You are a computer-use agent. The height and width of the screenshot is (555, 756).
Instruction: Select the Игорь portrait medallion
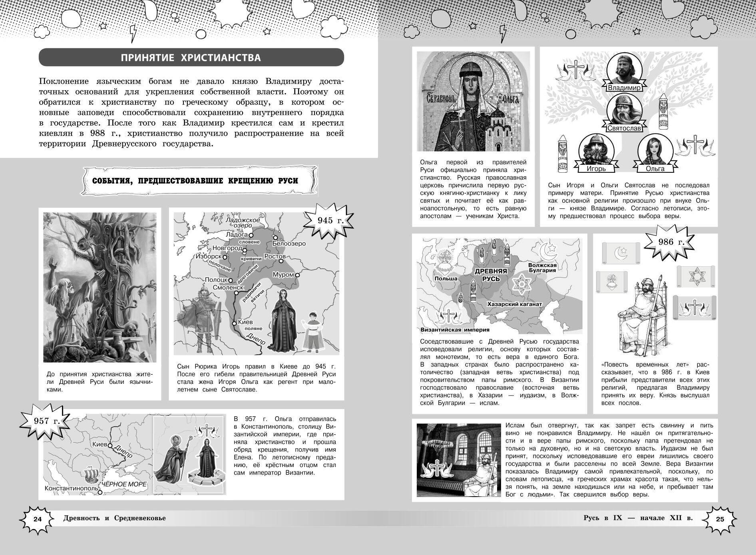tap(596, 150)
